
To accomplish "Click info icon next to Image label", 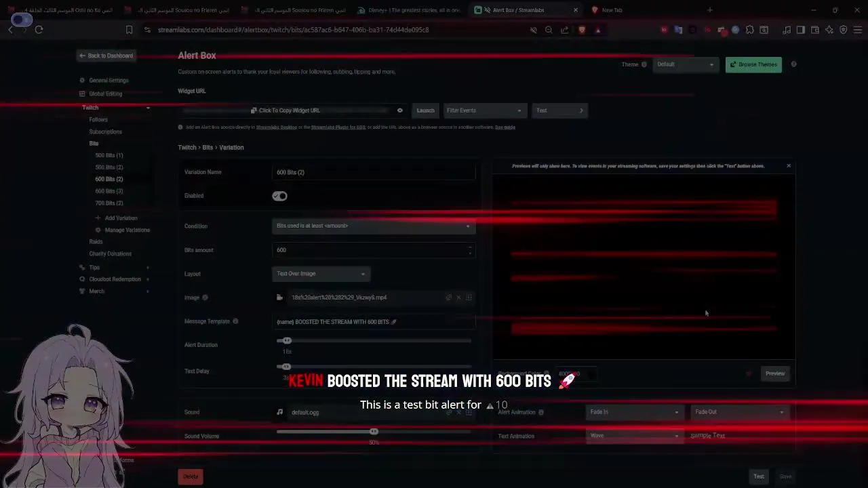I will (205, 298).
